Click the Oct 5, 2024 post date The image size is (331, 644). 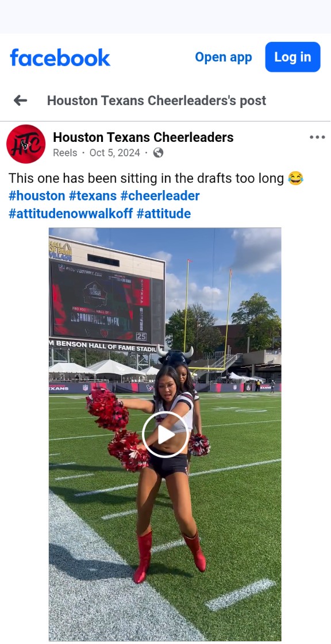click(x=114, y=153)
